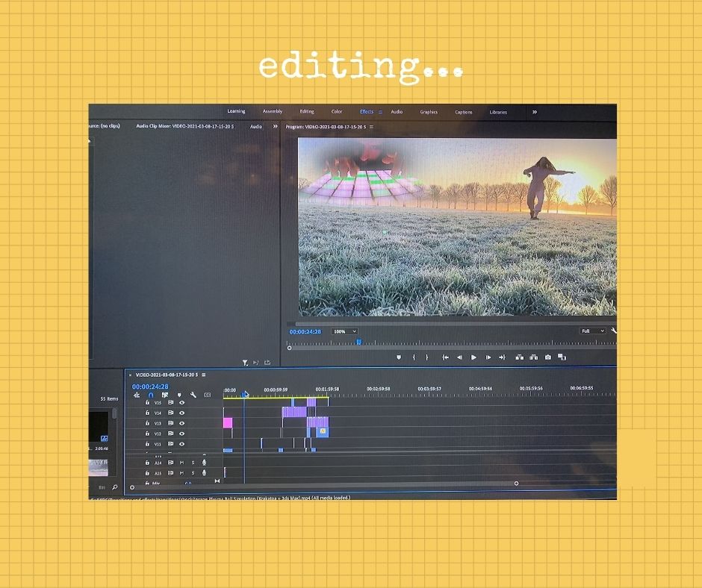Screen dimensions: 702x588
Task: Click the Mark In bracket icon
Action: coord(414,357)
